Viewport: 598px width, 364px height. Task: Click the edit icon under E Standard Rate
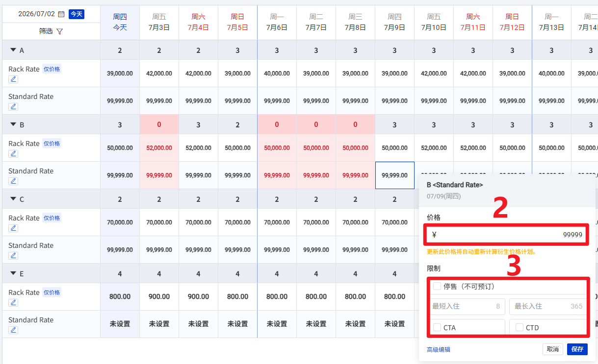pos(14,330)
